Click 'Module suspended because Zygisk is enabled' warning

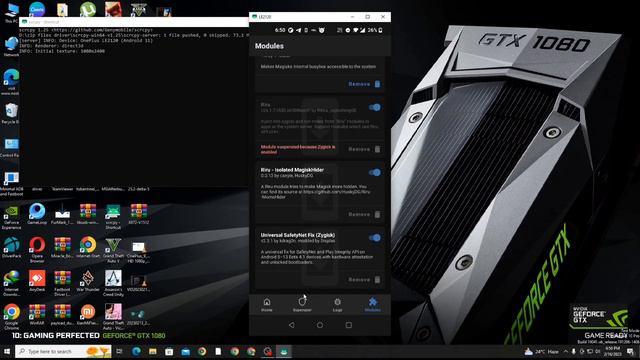coord(298,149)
